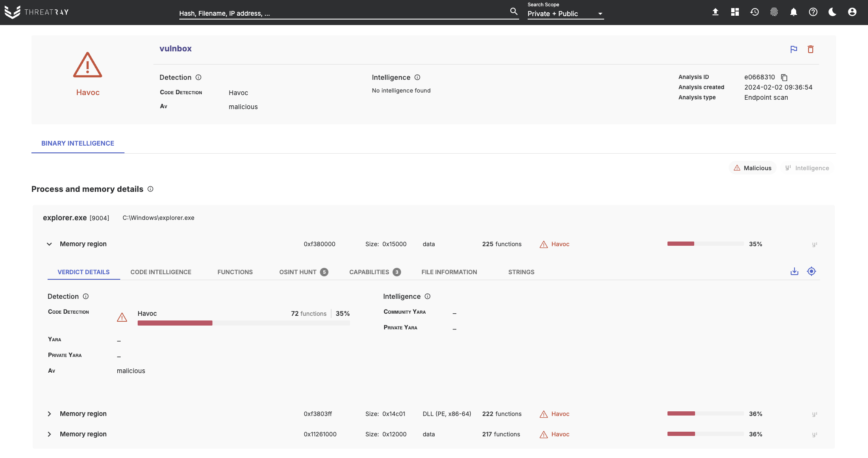Click info icon beside Verdict Details Detection
The image size is (868, 458).
pyautogui.click(x=86, y=296)
